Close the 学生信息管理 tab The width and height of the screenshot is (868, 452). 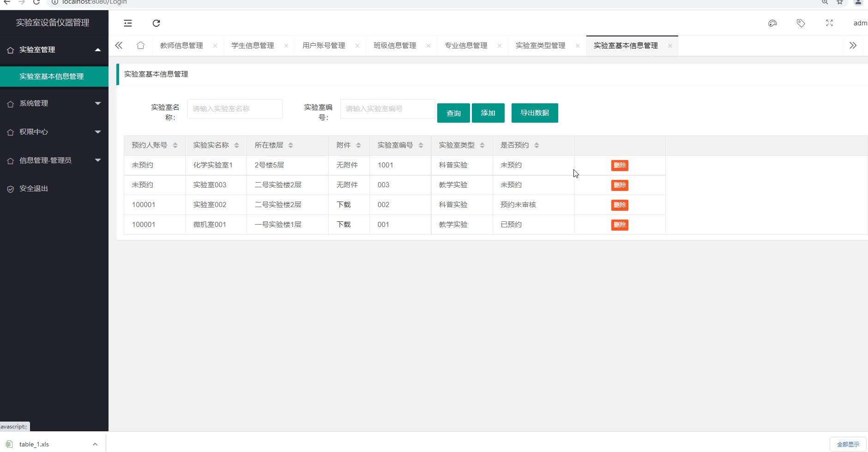click(x=286, y=46)
